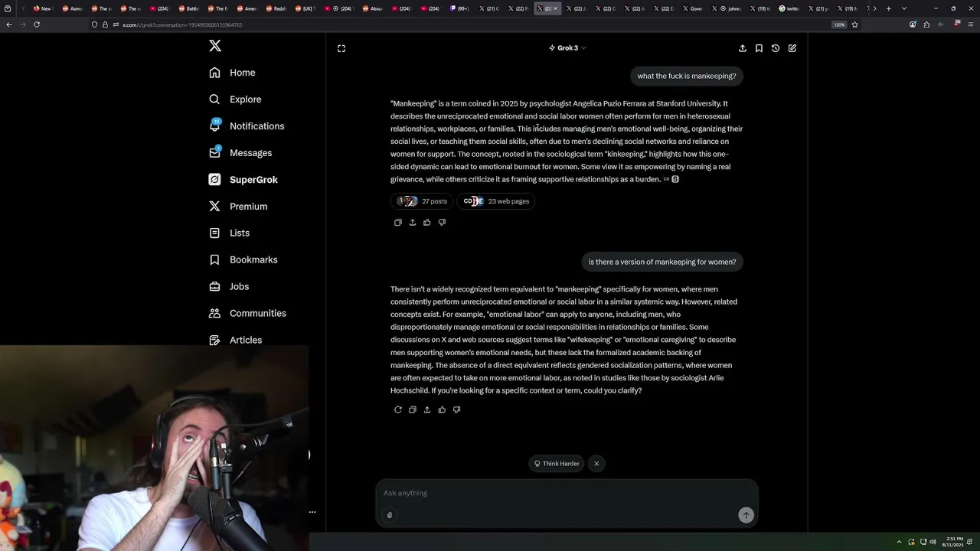Viewport: 980px width, 551px height.
Task: Click the Jobs briefcase icon
Action: pos(214,286)
